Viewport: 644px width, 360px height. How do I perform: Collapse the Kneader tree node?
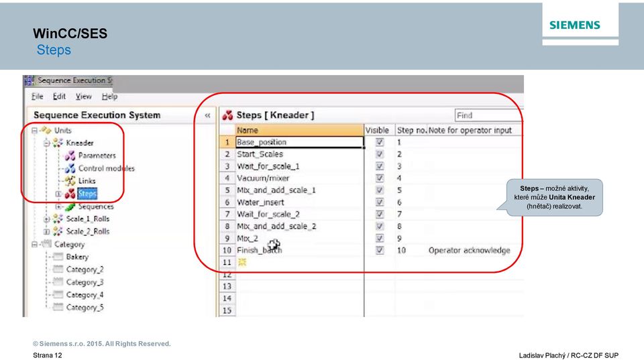click(46, 143)
